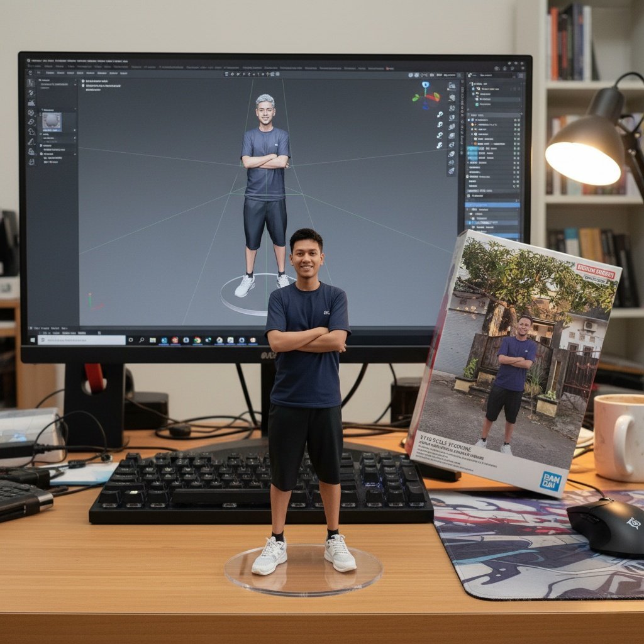
Task: Activate the Scale tool
Action: tap(30, 112)
